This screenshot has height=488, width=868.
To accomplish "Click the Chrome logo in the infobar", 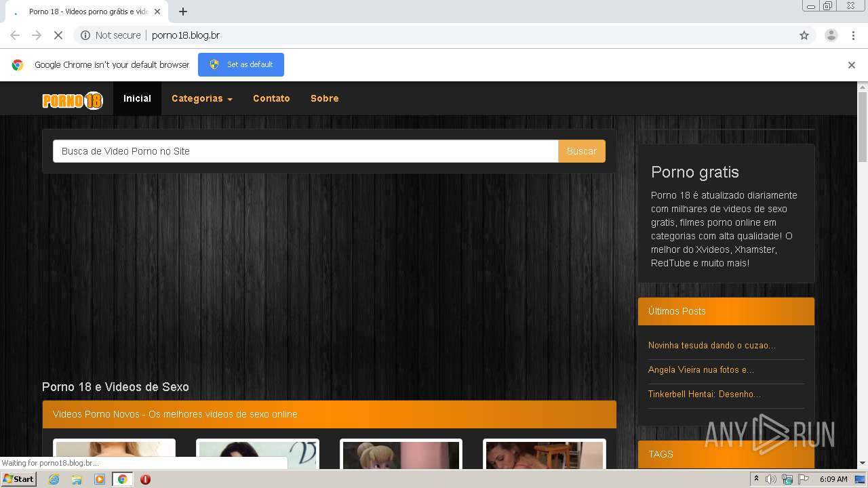I will [x=18, y=65].
